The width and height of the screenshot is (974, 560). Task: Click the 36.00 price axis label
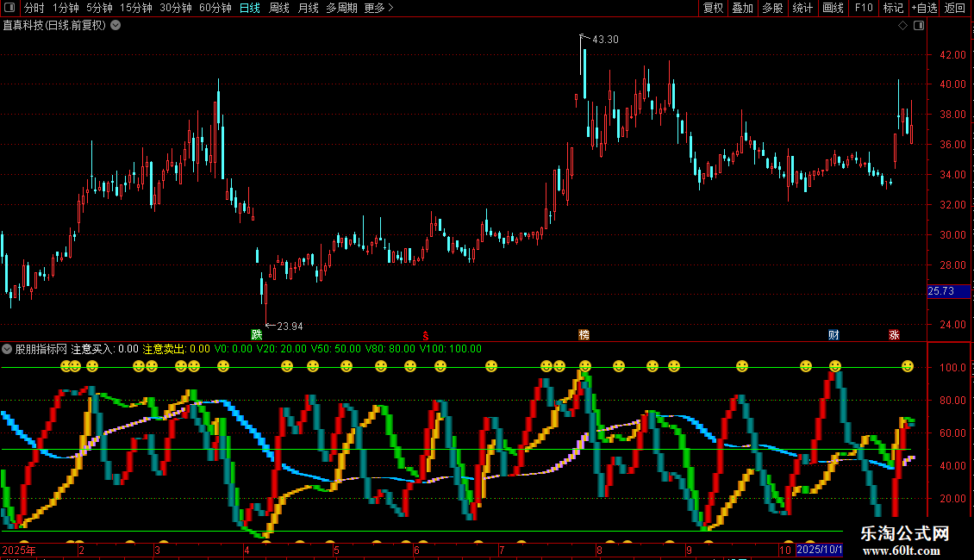tap(952, 145)
